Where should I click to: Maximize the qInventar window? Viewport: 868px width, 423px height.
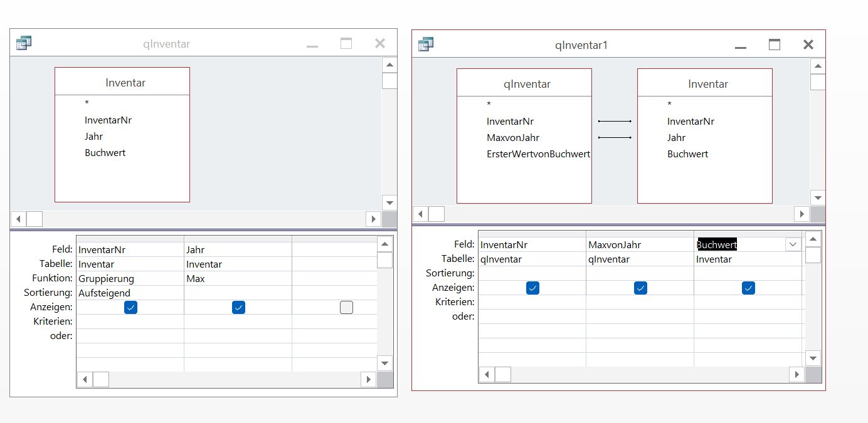346,43
